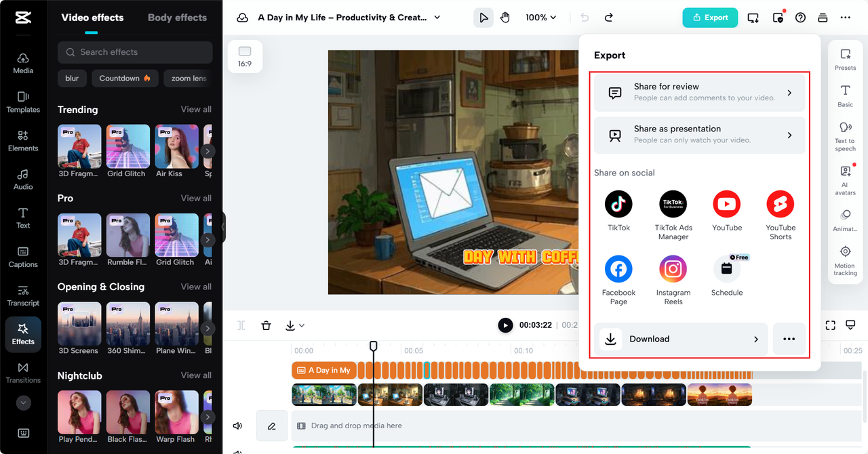868x454 pixels.
Task: Open more export options ellipsis button
Action: click(789, 339)
